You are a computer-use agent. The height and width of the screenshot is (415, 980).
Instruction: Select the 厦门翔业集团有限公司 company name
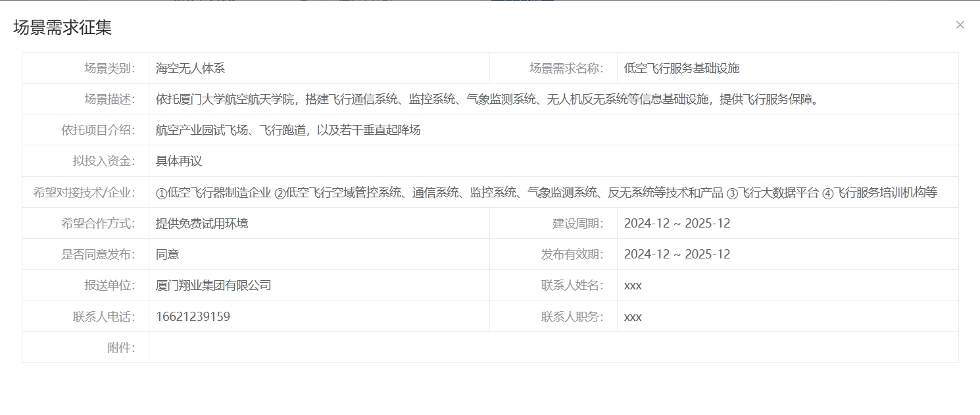point(213,285)
